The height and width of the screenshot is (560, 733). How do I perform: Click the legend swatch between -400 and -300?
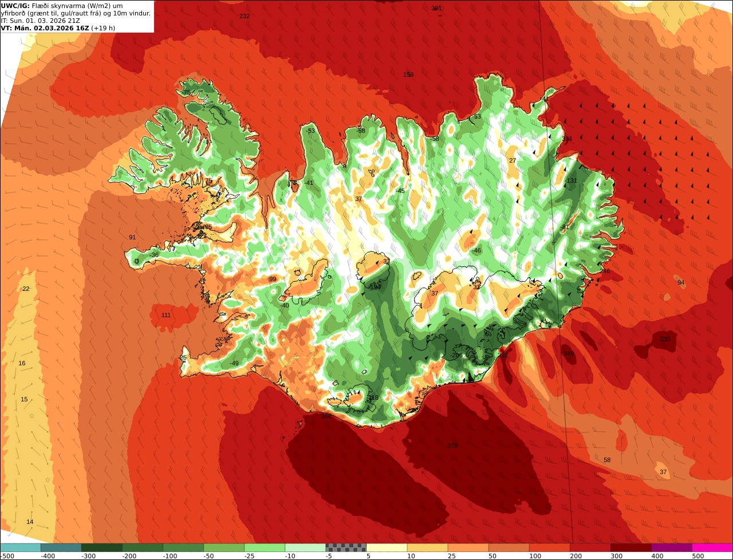61,547
